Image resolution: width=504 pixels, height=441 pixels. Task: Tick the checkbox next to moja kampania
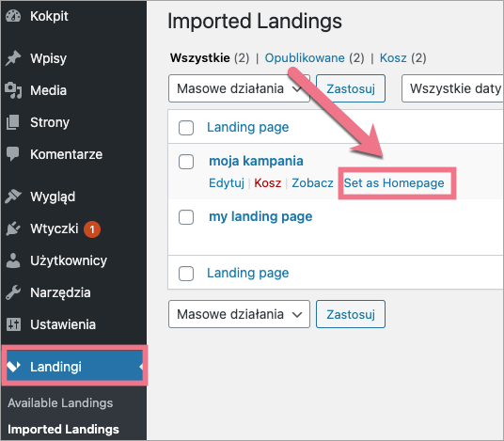tap(186, 162)
